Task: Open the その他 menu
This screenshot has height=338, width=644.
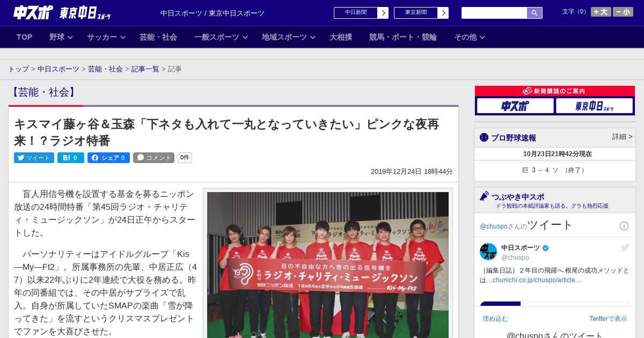Action: coord(465,37)
